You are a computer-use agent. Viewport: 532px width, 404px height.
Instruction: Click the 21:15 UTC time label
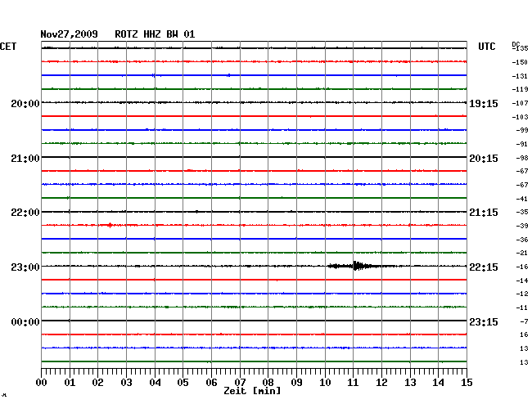484,213
